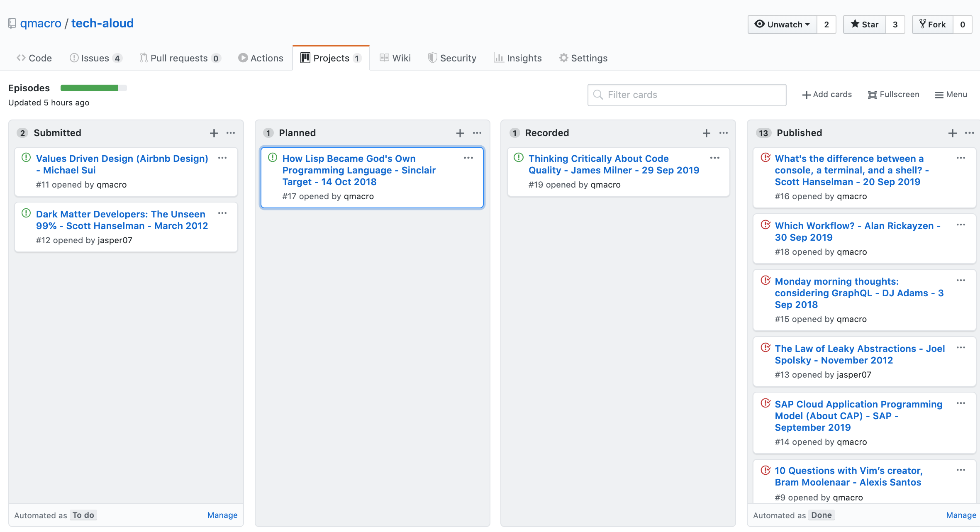Open jasper07 profile on Dark Matter card

point(115,240)
